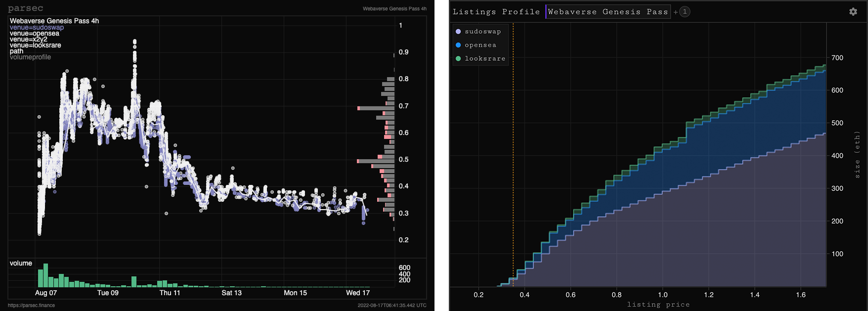Click the Wed 17 date axis label
This screenshot has height=311, width=868.
click(358, 293)
